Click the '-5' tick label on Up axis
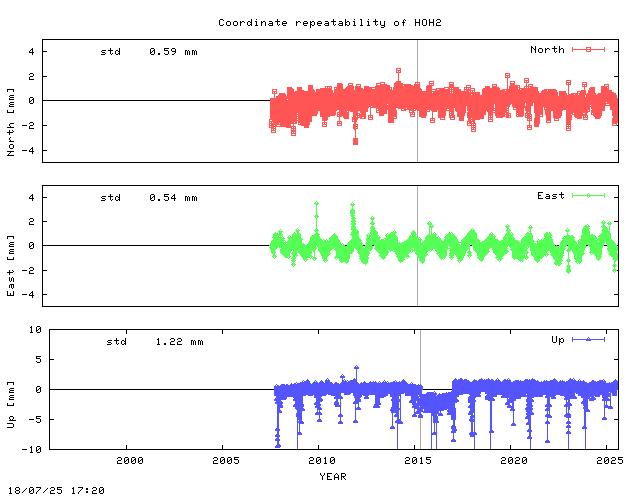Screen dimensions: 640x496 [x=35, y=420]
